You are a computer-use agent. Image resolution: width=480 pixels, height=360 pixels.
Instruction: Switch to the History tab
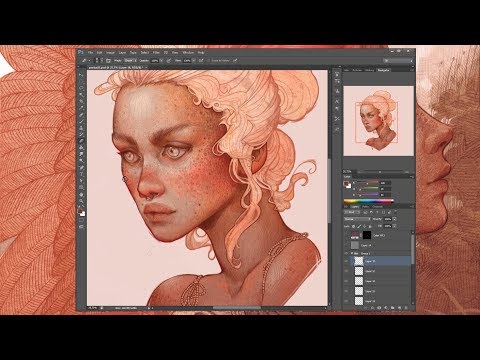(x=369, y=70)
